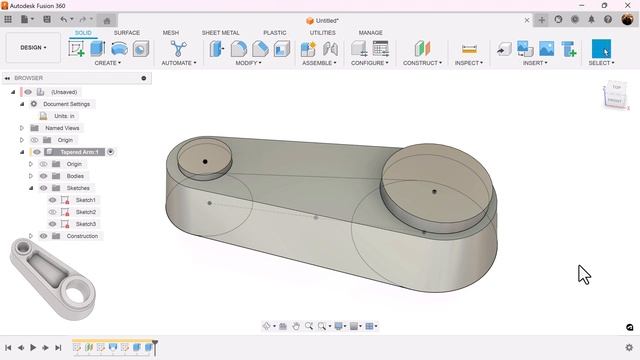
Task: Open the Automate tool icon
Action: click(178, 49)
